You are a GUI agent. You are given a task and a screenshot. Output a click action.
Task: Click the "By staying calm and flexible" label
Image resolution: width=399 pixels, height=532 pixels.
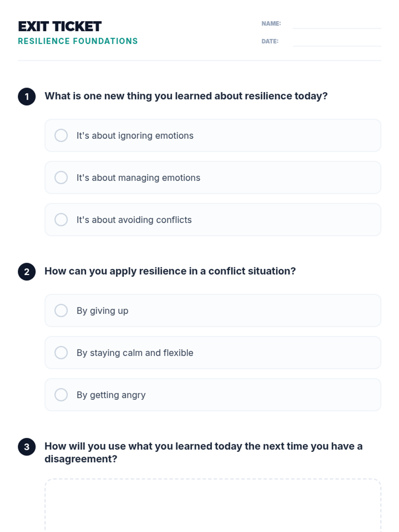coord(135,353)
